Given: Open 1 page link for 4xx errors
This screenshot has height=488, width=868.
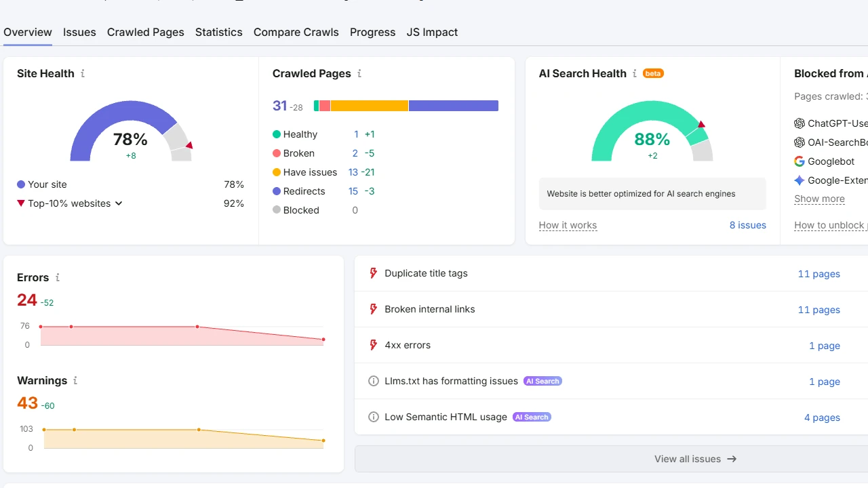Looking at the screenshot, I should pyautogui.click(x=825, y=346).
